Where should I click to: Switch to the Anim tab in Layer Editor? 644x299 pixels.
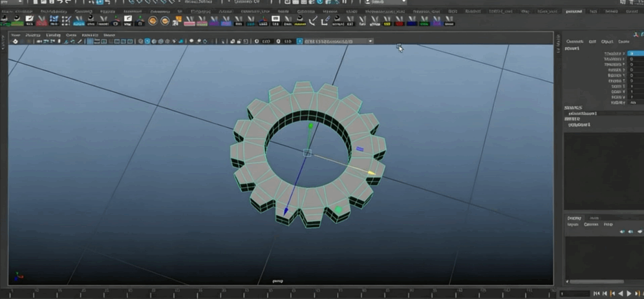[x=594, y=218]
